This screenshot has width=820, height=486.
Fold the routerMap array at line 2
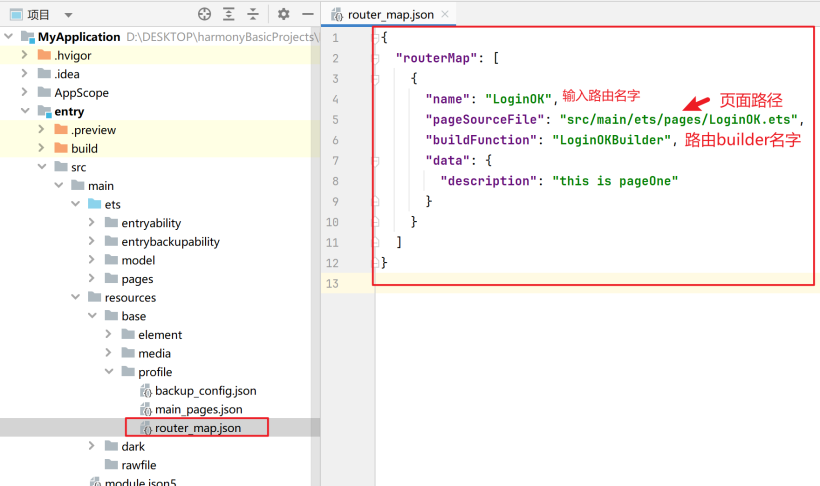coord(375,58)
